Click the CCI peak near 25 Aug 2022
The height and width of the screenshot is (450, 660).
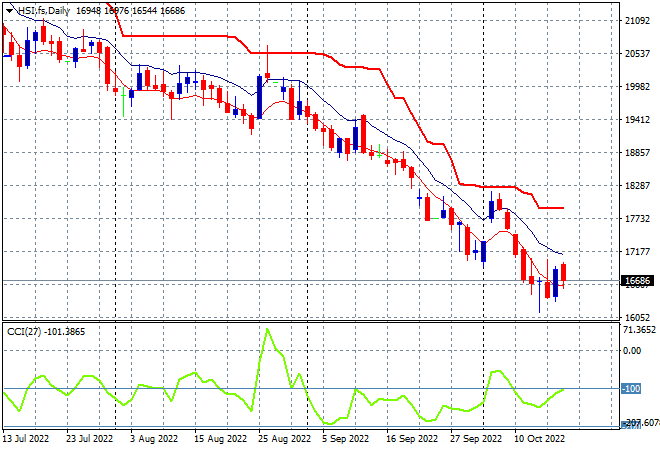click(x=267, y=330)
